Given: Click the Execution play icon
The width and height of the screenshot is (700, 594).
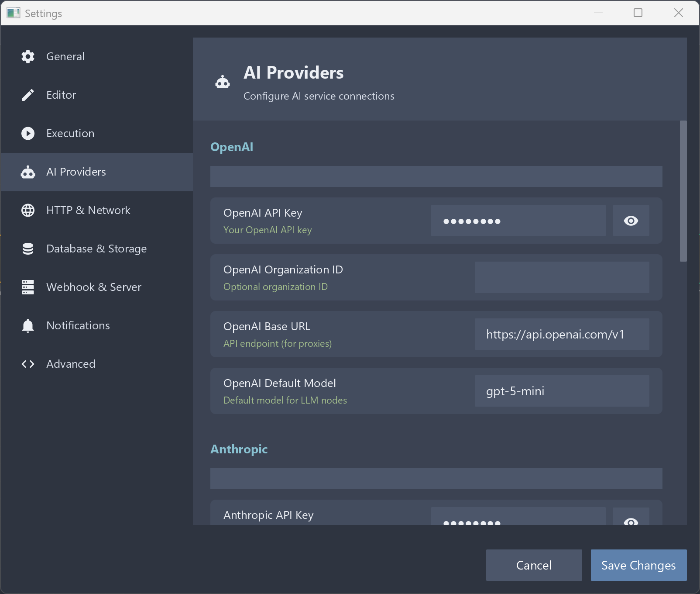Looking at the screenshot, I should point(28,133).
